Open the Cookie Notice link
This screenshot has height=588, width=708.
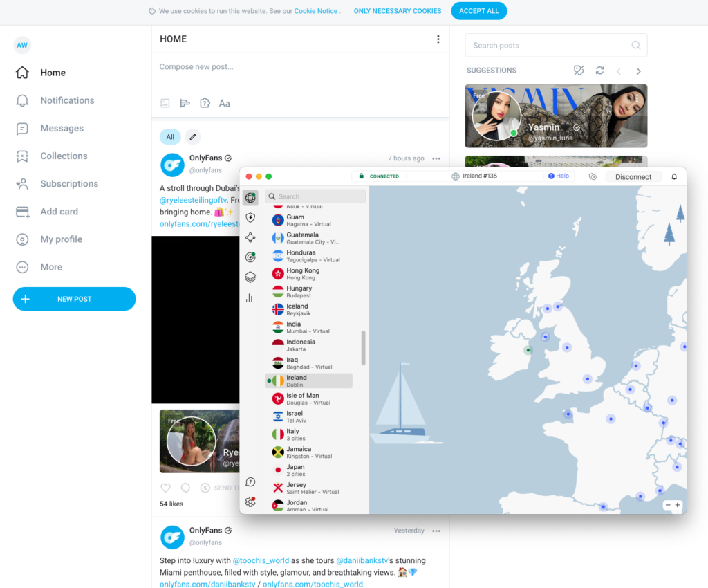pyautogui.click(x=315, y=11)
